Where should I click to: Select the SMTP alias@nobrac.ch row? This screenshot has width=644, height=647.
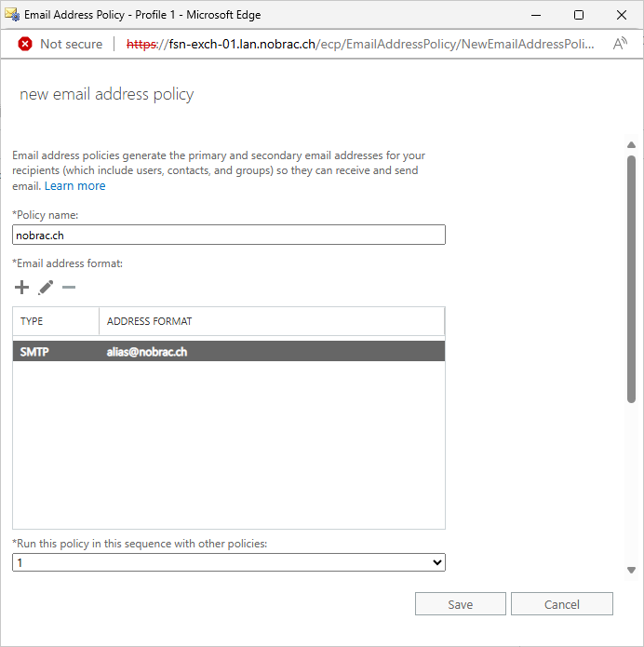229,352
